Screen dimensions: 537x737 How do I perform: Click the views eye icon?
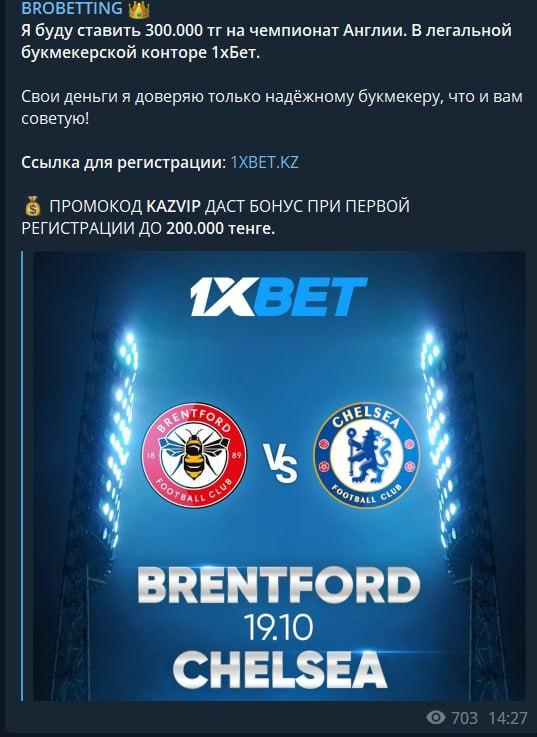pos(436,717)
